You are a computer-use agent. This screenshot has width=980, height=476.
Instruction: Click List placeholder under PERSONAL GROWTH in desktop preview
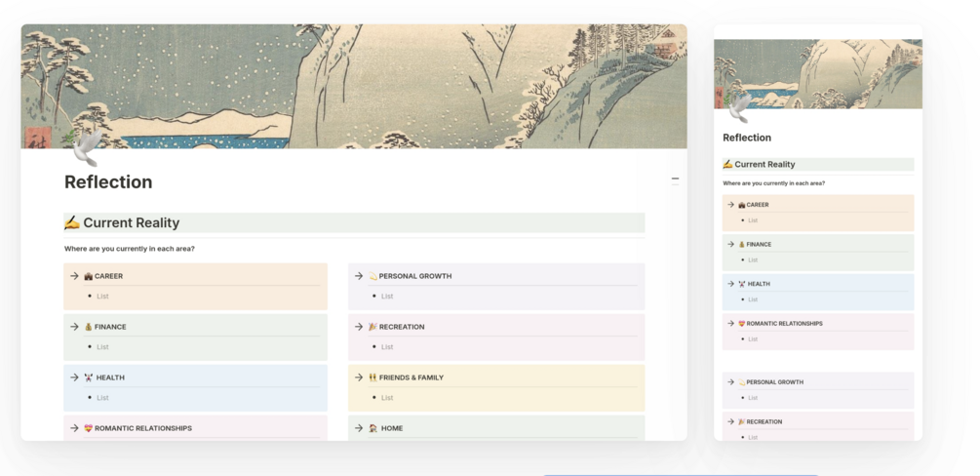click(x=387, y=296)
